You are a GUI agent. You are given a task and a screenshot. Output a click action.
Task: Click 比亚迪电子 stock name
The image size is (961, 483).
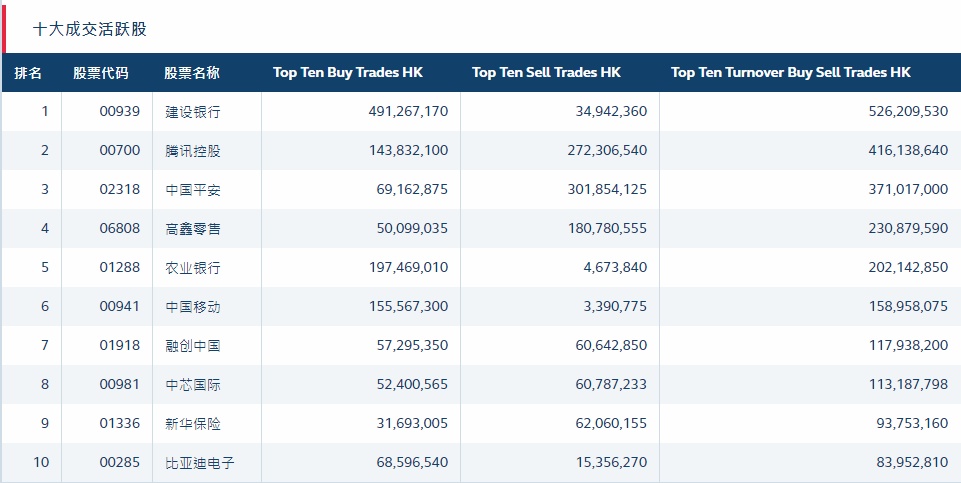[x=200, y=463]
